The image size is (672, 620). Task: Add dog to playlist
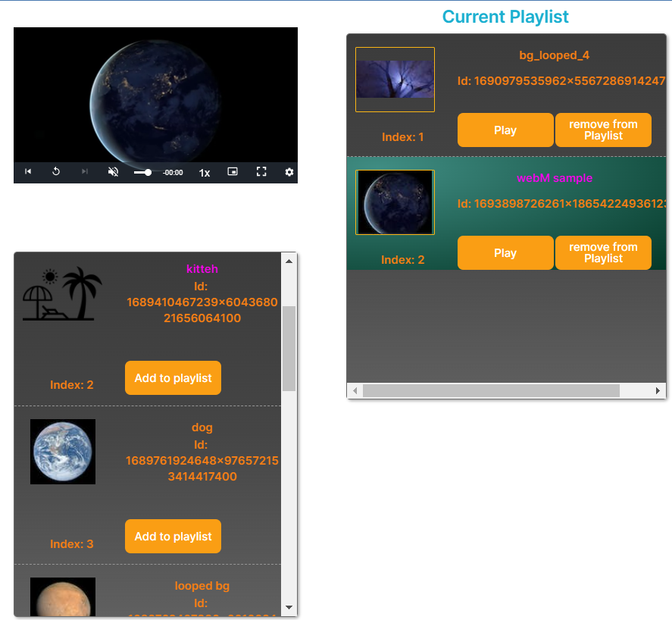pyautogui.click(x=173, y=537)
